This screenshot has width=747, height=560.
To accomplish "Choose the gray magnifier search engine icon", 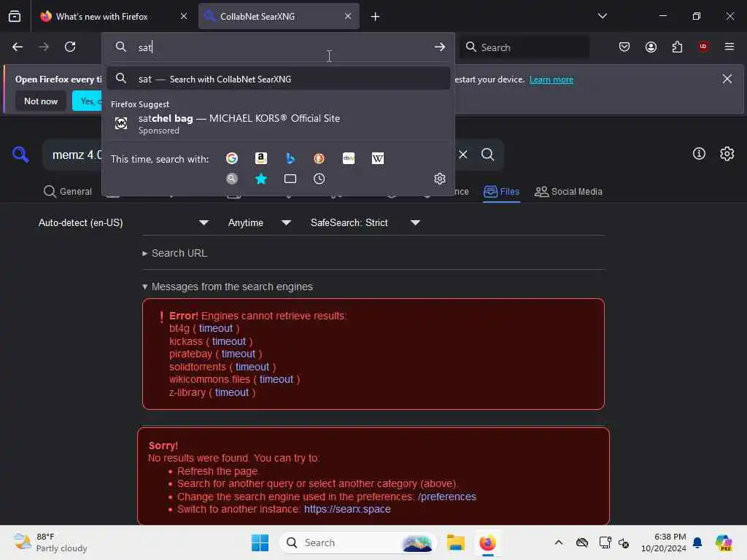I will pos(231,179).
